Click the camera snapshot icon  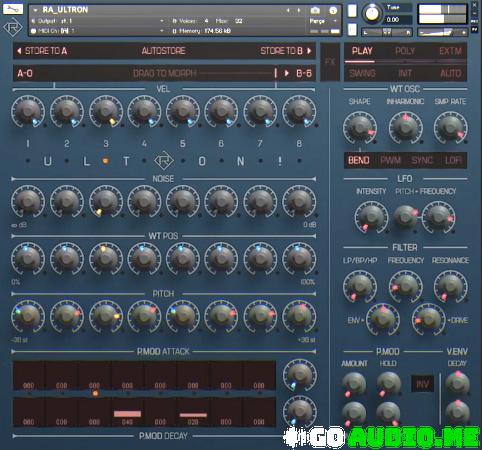point(315,10)
